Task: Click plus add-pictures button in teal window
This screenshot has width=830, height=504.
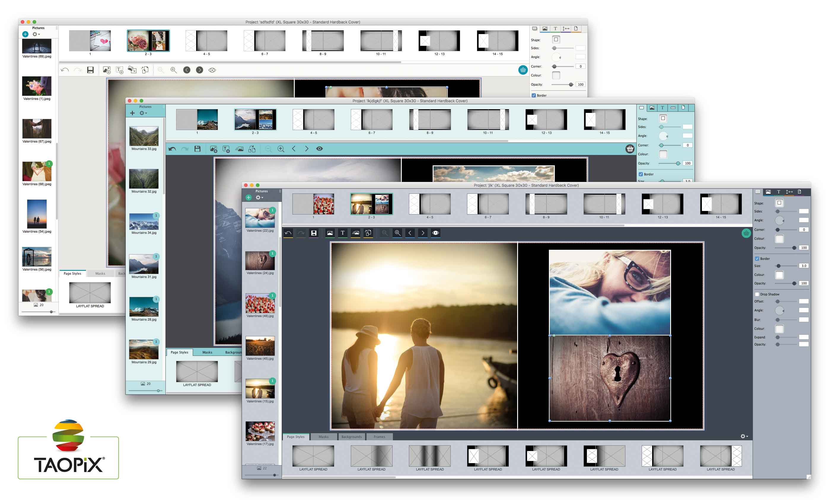Action: (x=132, y=113)
